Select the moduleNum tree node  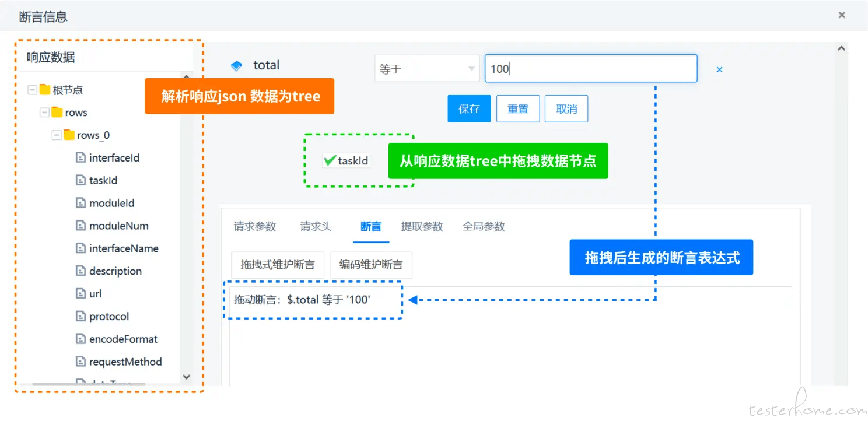(119, 226)
